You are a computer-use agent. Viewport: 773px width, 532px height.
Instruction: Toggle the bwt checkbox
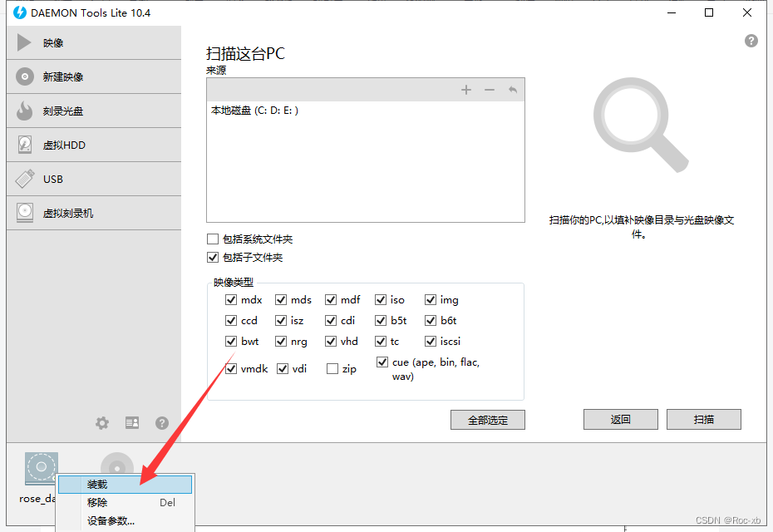point(231,341)
